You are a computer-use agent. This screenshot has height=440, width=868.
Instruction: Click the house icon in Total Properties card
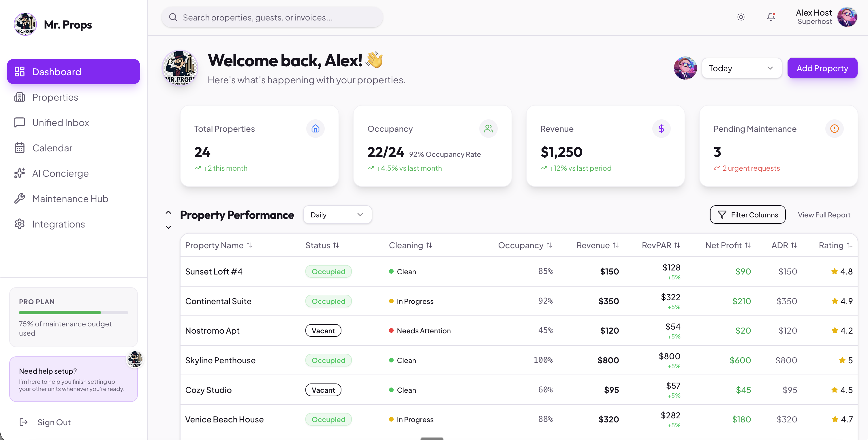click(315, 129)
